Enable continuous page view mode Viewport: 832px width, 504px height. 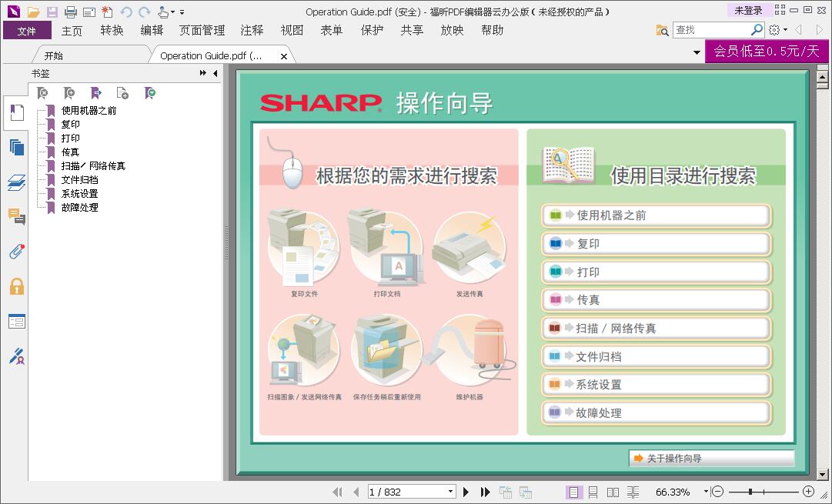pyautogui.click(x=593, y=492)
